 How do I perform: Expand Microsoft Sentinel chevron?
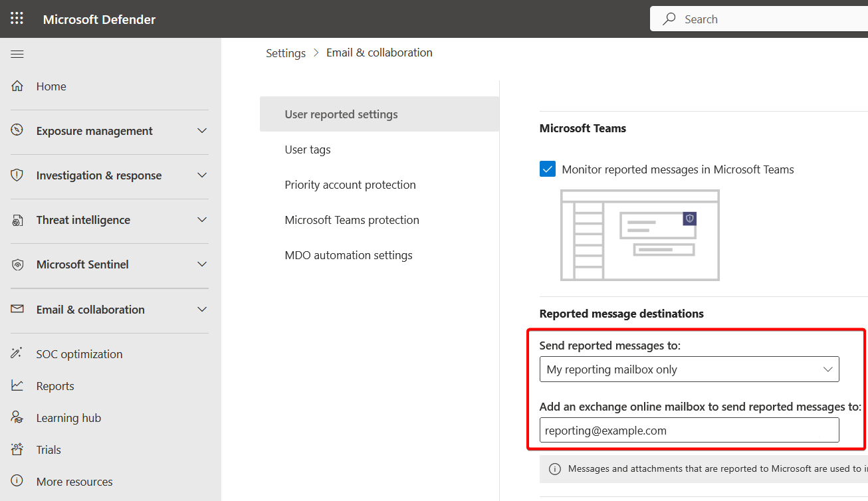[x=202, y=264]
